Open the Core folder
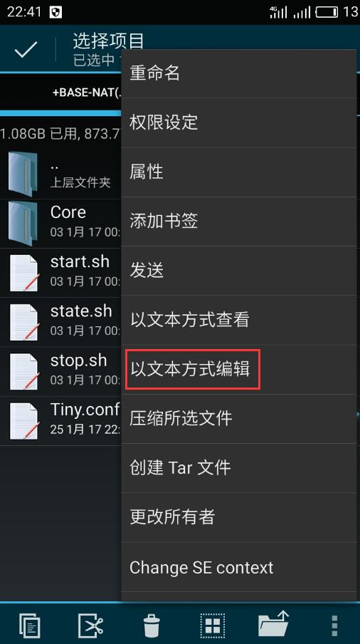The image size is (360, 644). [x=60, y=224]
